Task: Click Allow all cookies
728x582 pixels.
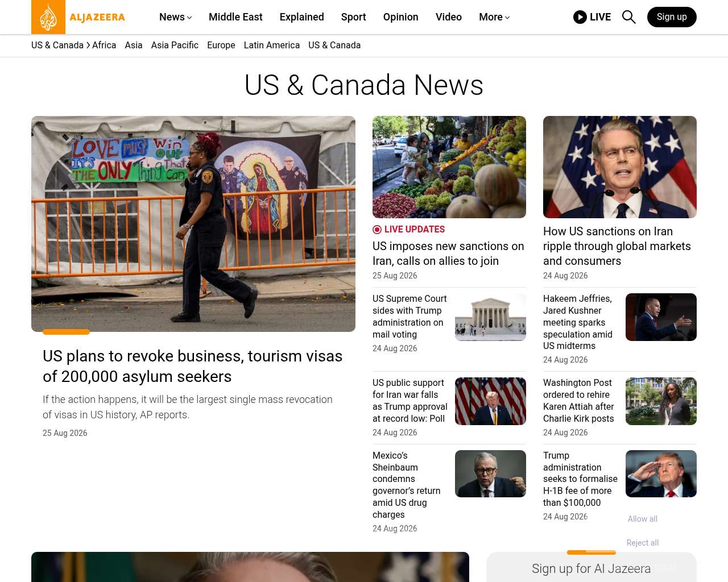Action: click(x=643, y=519)
